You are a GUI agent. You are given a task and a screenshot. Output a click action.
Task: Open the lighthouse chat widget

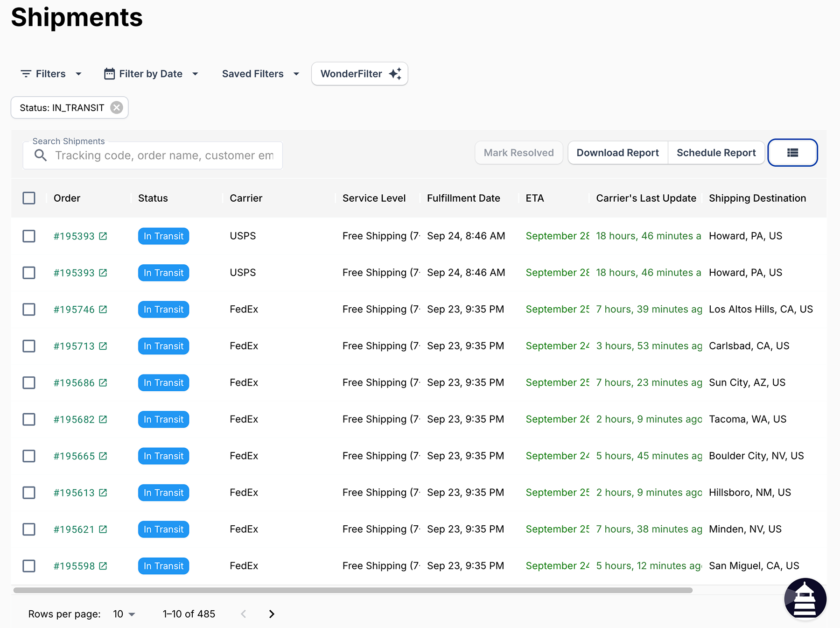[805, 599]
